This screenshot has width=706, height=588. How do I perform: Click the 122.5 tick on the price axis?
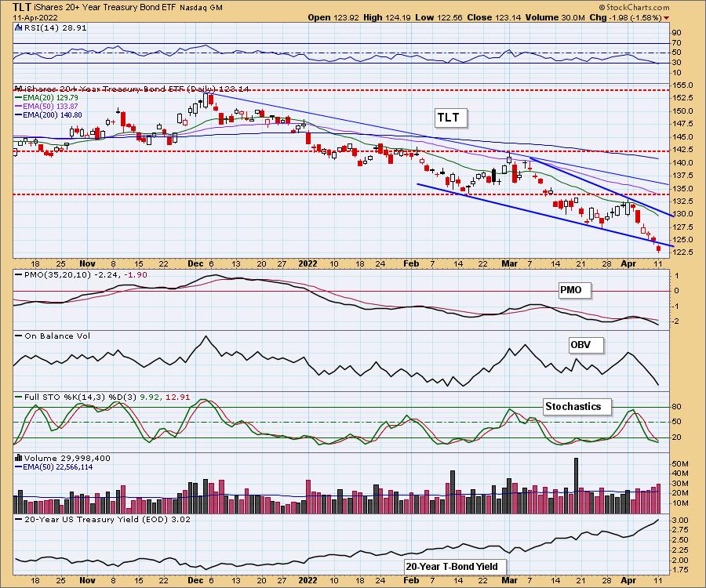[x=684, y=252]
